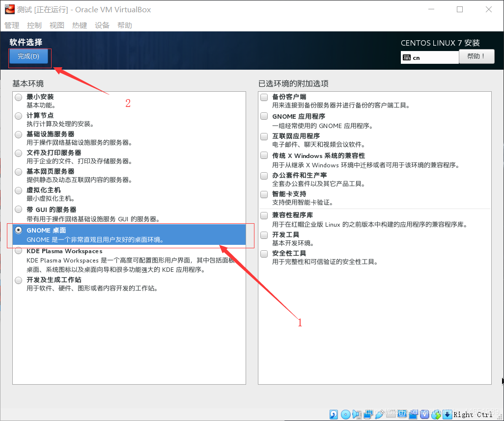Check the 开发工具 add-on
504x421 pixels.
point(264,235)
